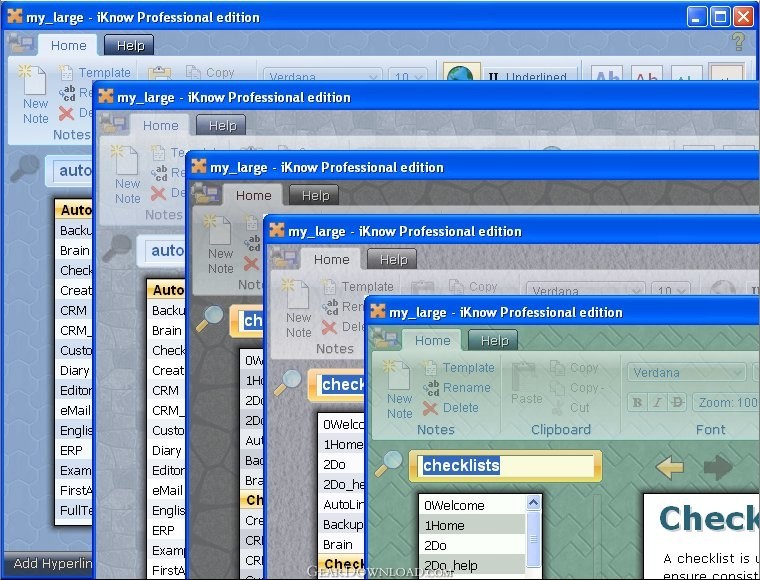
Task: Click the Template icon in the back blue window
Action: point(66,73)
